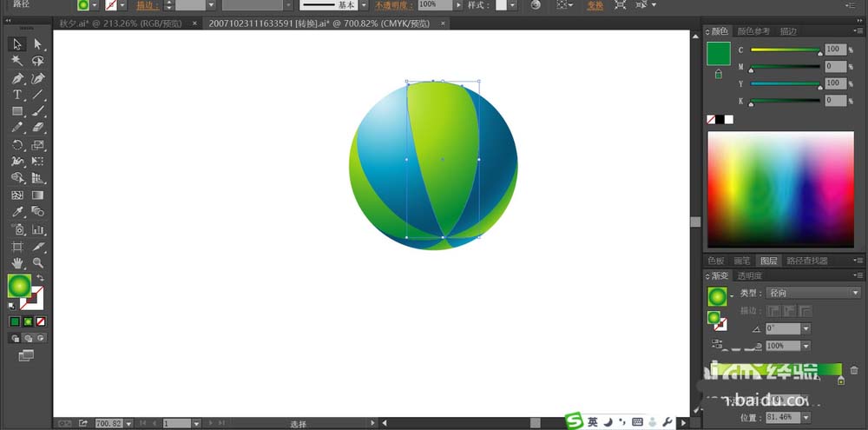The height and width of the screenshot is (430, 868).
Task: Select the Selection (black arrow) tool
Action: (x=17, y=44)
